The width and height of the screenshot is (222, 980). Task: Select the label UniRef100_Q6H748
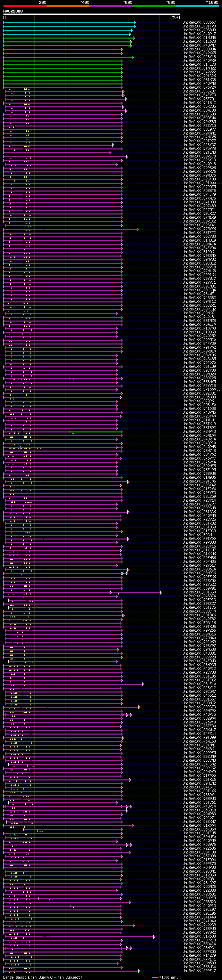click(199, 451)
